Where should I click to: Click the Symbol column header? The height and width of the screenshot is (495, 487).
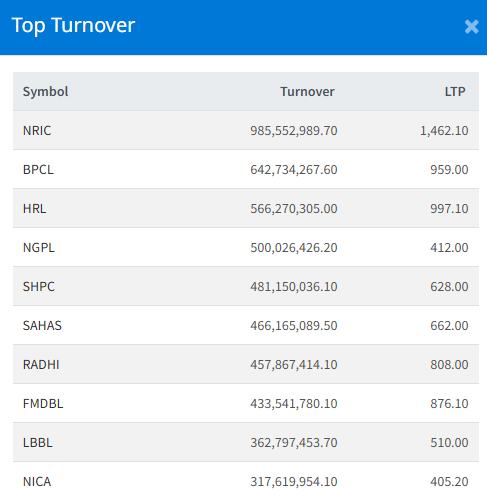45,92
